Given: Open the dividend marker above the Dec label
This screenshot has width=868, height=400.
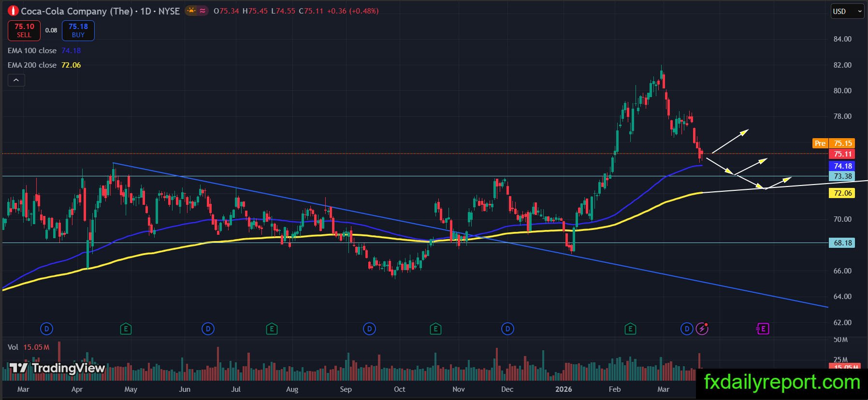Looking at the screenshot, I should (x=507, y=329).
